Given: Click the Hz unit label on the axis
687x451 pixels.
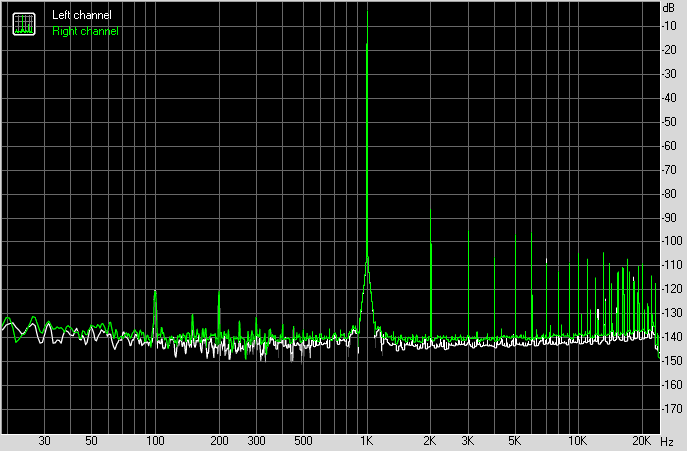Looking at the screenshot, I should click(667, 441).
